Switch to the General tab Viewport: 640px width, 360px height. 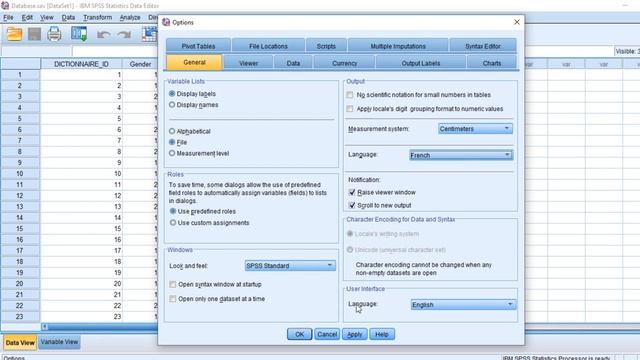(194, 62)
